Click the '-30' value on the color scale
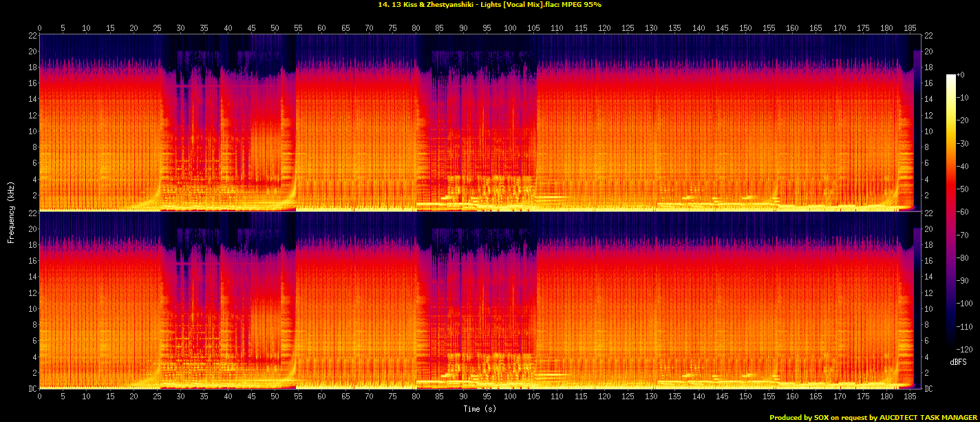Image resolution: width=980 pixels, height=422 pixels. (963, 143)
